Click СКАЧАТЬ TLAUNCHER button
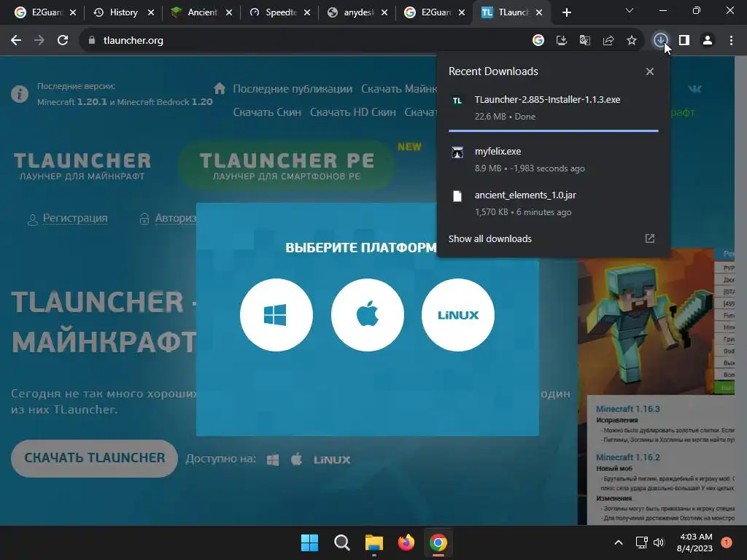Image resolution: width=747 pixels, height=560 pixels. [94, 458]
